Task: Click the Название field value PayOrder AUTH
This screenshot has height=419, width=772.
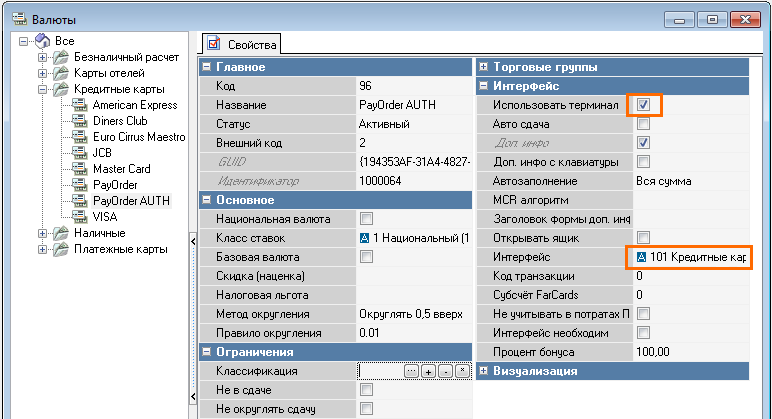Action: tap(410, 105)
